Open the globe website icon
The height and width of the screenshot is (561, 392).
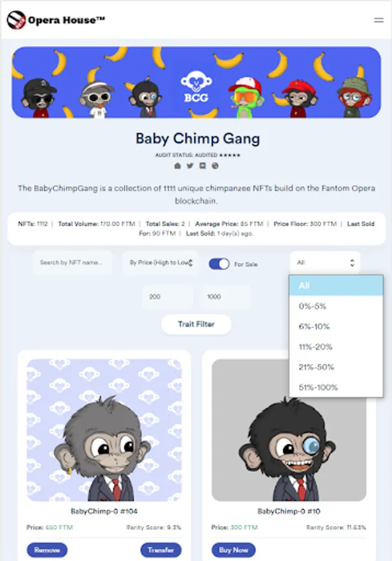[215, 166]
